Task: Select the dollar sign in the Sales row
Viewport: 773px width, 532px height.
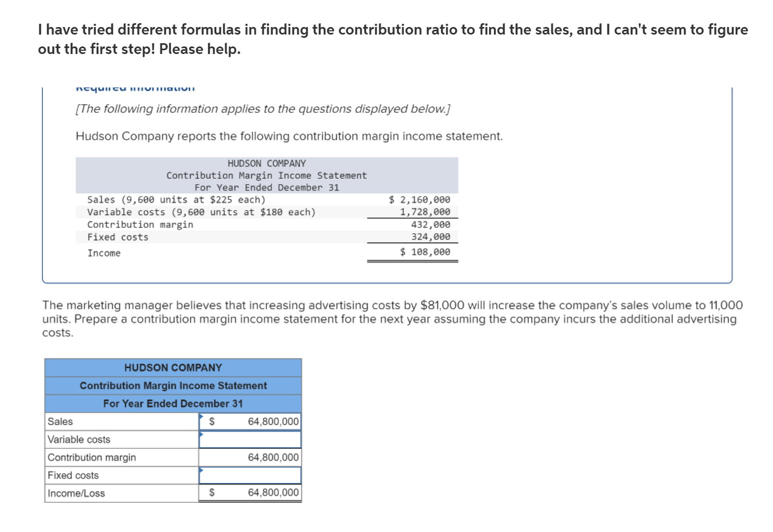Action: click(x=212, y=421)
